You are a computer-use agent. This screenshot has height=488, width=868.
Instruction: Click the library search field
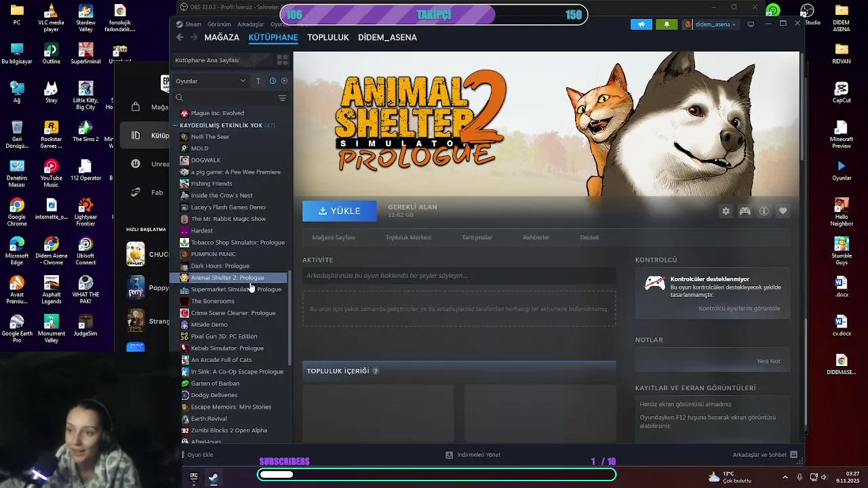click(x=224, y=98)
